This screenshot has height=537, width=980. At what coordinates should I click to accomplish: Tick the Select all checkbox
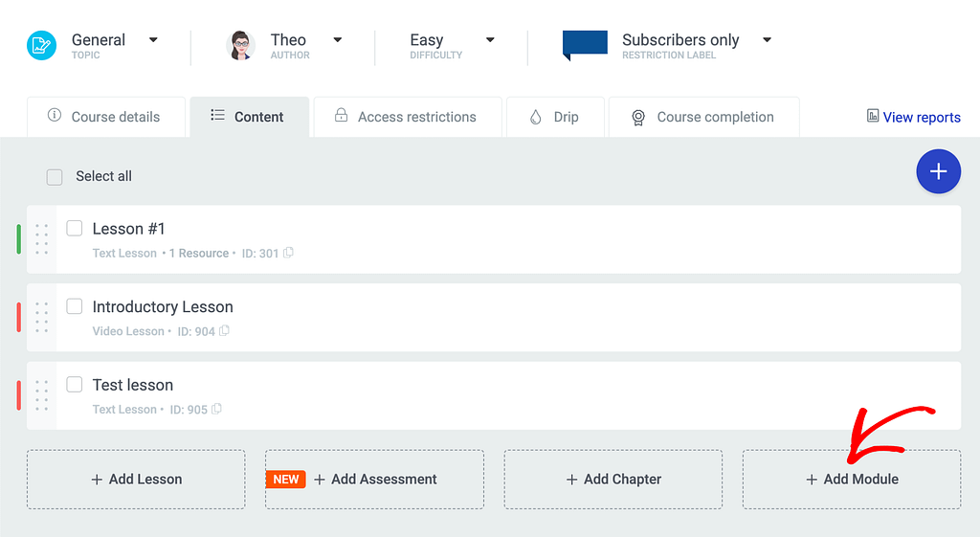[x=55, y=177]
